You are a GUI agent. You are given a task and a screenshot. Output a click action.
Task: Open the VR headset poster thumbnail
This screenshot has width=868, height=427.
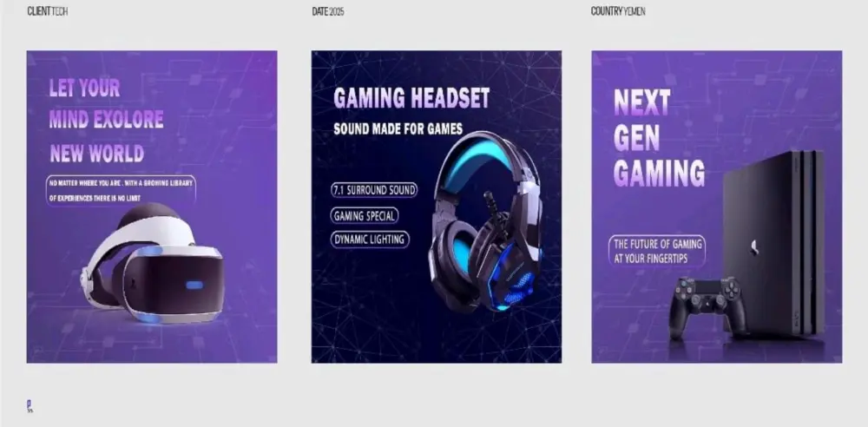(152, 207)
